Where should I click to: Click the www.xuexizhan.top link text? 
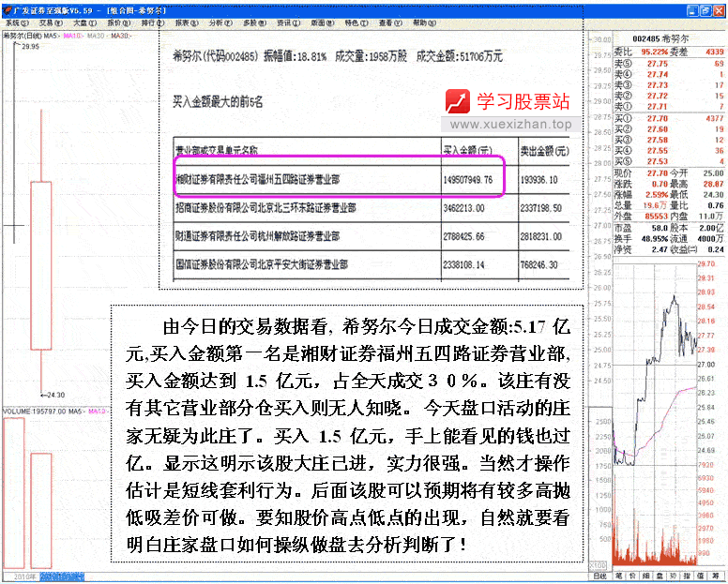pyautogui.click(x=510, y=125)
